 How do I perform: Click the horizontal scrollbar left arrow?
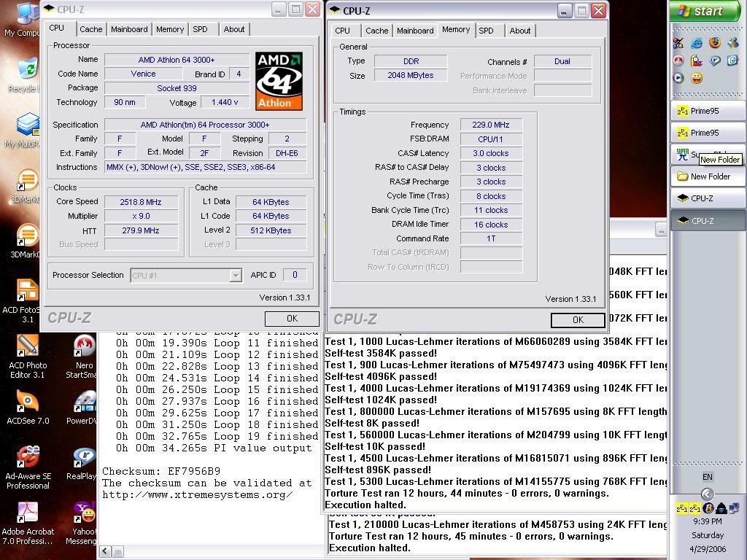104,551
